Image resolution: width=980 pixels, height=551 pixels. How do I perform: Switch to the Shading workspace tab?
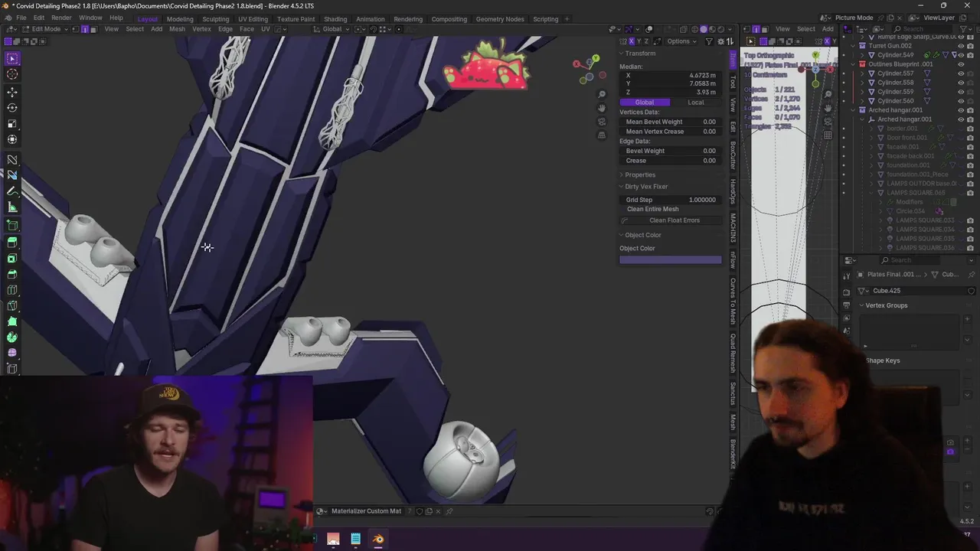(335, 18)
